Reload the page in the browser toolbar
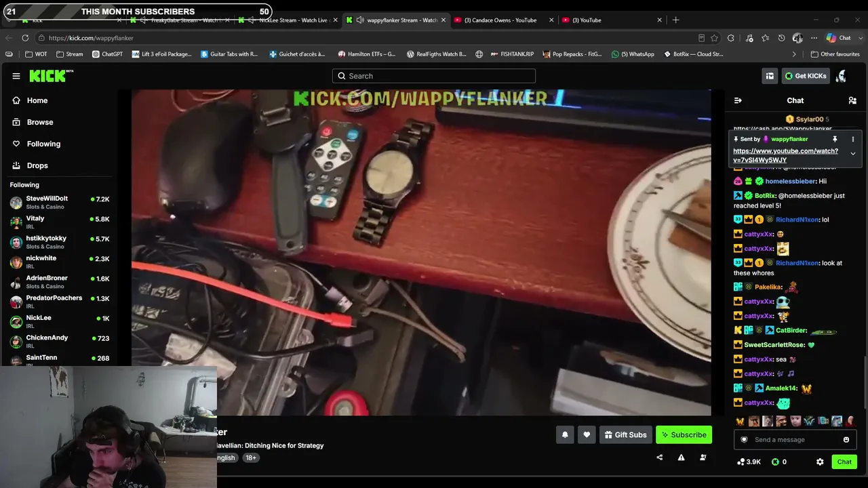The height and width of the screenshot is (488, 868). click(25, 38)
